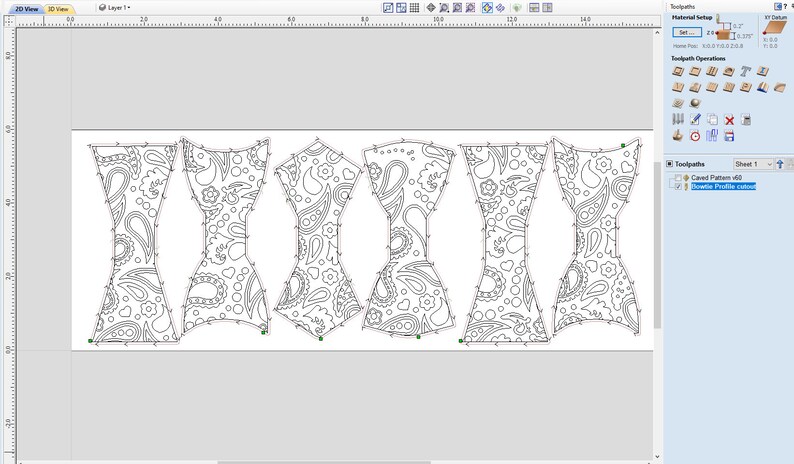Open the edit toolpath pencil icon
The width and height of the screenshot is (794, 464).
click(695, 120)
